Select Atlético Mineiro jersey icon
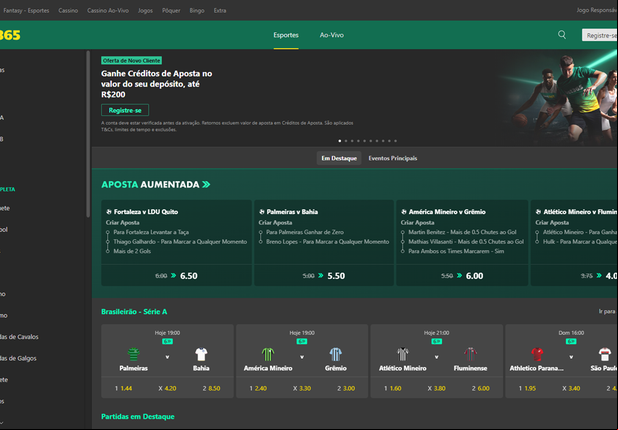This screenshot has height=430, width=618. [x=403, y=354]
